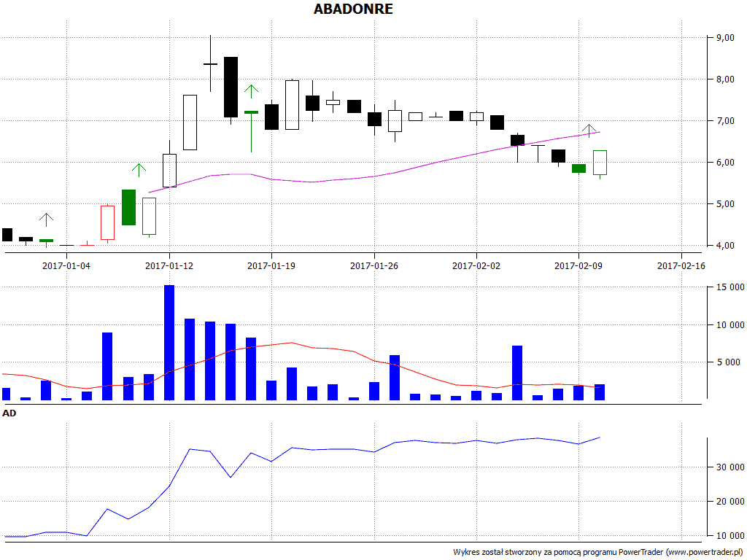
Task: Click the AD indicator panel label
Action: point(9,413)
